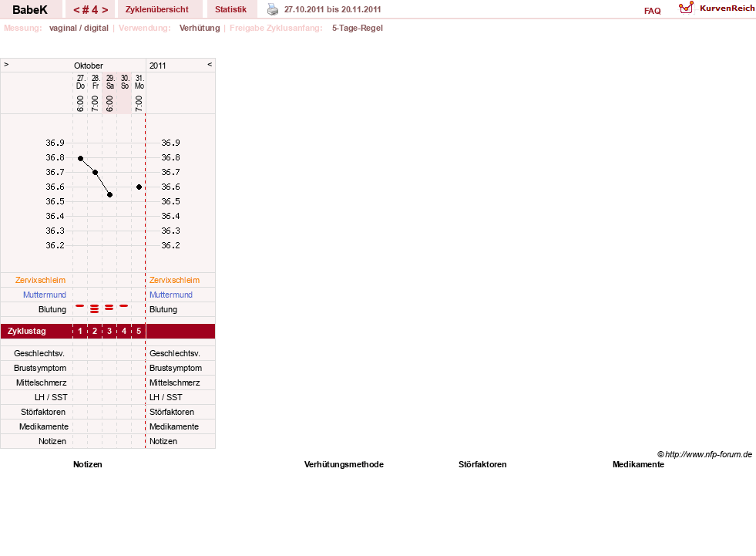Click the '5-Tage-Regel' value
This screenshot has width=756, height=556.
pos(358,28)
